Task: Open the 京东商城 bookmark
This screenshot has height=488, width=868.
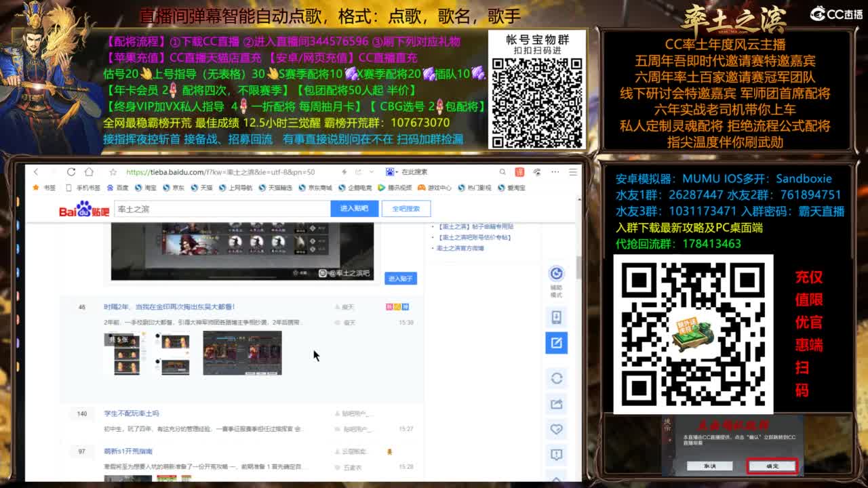Action: pyautogui.click(x=315, y=188)
